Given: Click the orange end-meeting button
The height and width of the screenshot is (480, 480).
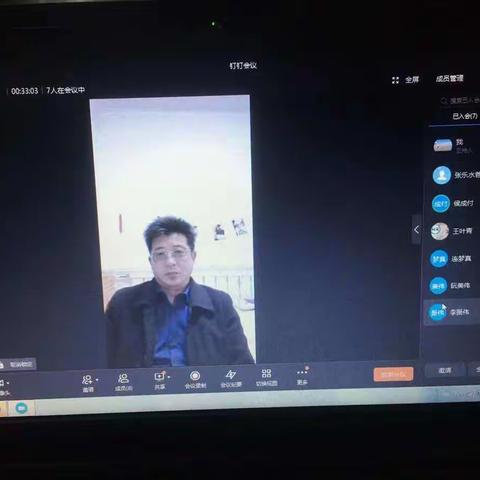Looking at the screenshot, I should tap(393, 374).
